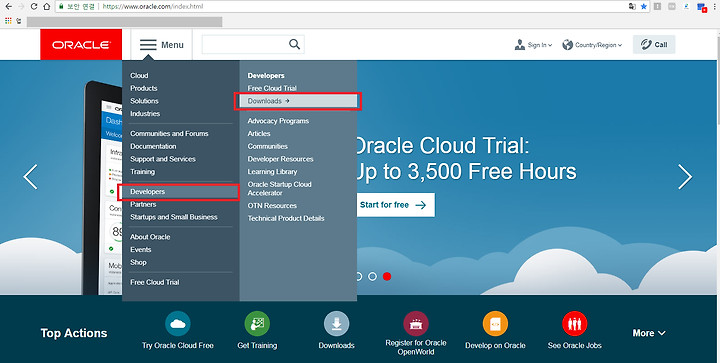Open Chrome menu three dots
Viewport: 720px width, 363px height.
pos(715,6)
